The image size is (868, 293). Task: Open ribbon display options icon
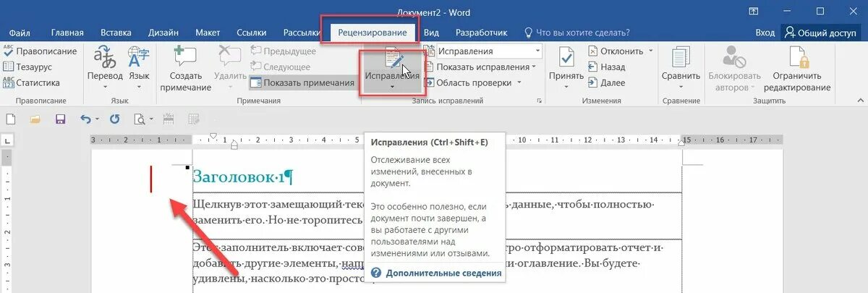(x=754, y=12)
